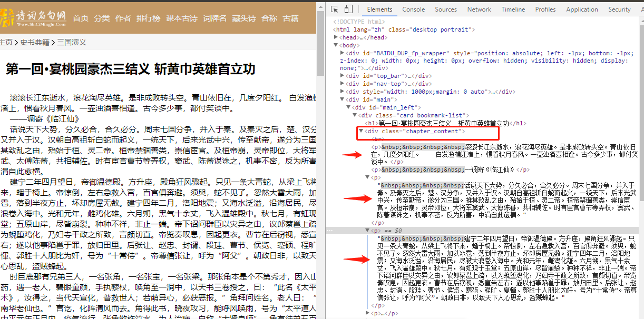The height and width of the screenshot is (319, 644).
Task: Switch to the Sources tab
Action: pos(445,9)
